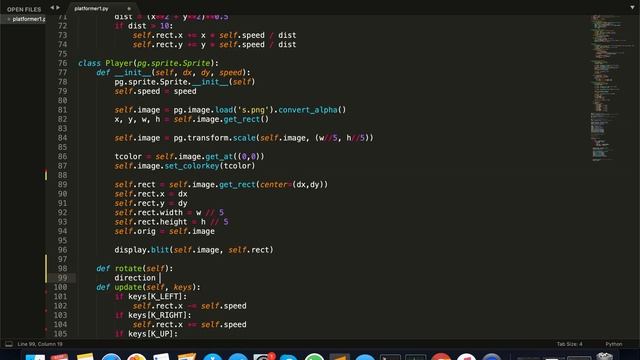Open the panel switcher icon in status bar
Image resolution: width=640 pixels, height=360 pixels.
[9, 344]
